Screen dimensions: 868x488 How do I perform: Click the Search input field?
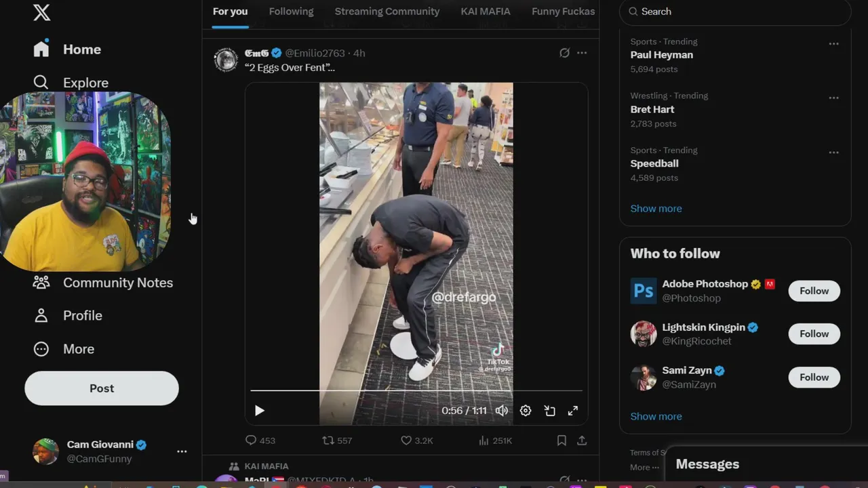click(739, 12)
